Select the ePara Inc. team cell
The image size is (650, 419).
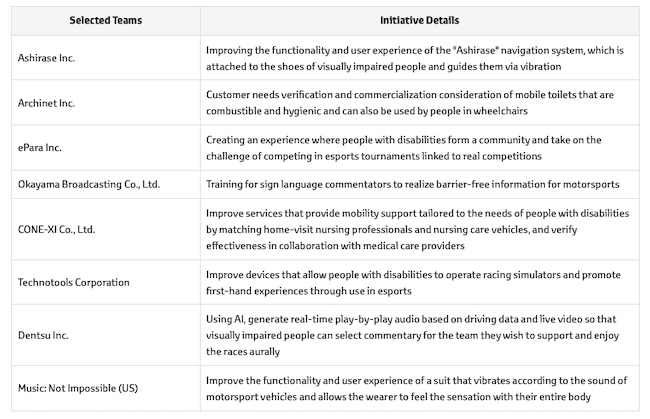41,147
